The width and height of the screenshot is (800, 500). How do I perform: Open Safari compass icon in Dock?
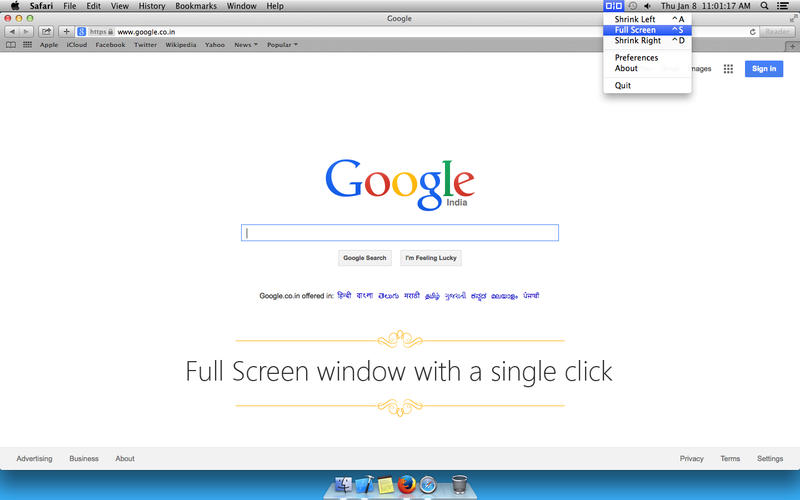tap(428, 485)
